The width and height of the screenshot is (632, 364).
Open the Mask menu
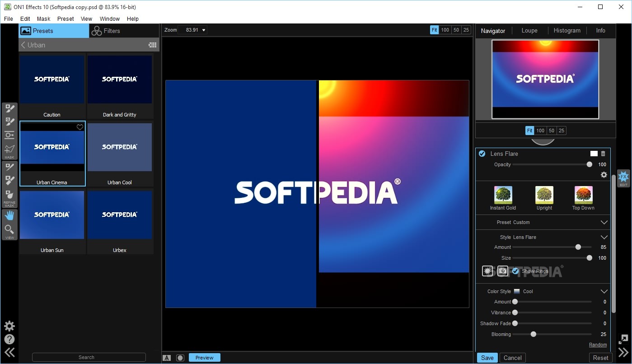tap(44, 19)
